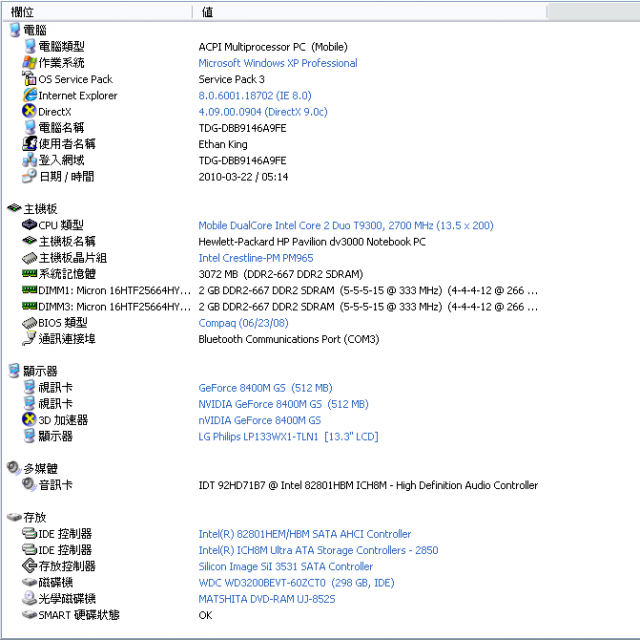Click the 作業系統 Windows flag icon
The image size is (640, 640).
pos(29,62)
